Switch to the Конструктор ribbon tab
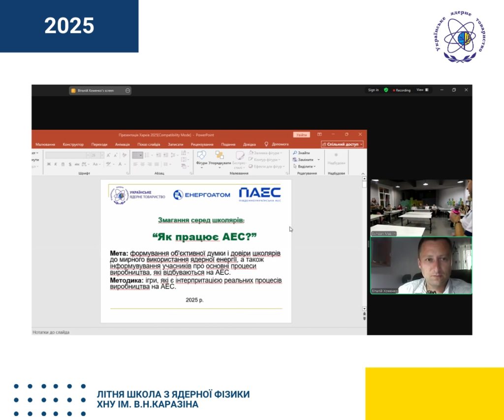 (x=73, y=145)
